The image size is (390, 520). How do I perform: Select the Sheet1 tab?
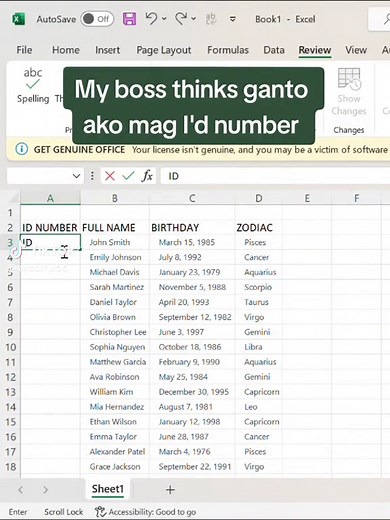pos(108,489)
